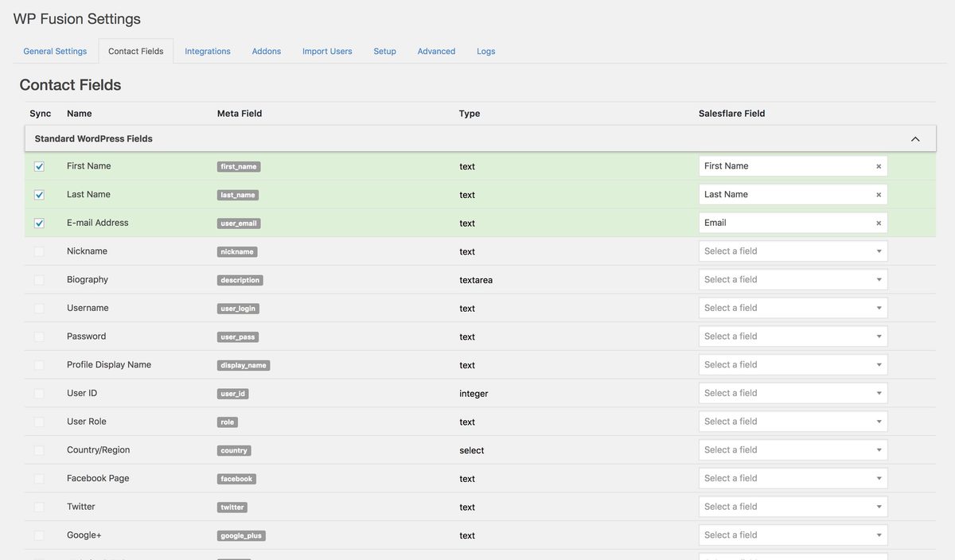The image size is (955, 560).
Task: Enable sync for the Nickname field
Action: tap(39, 251)
